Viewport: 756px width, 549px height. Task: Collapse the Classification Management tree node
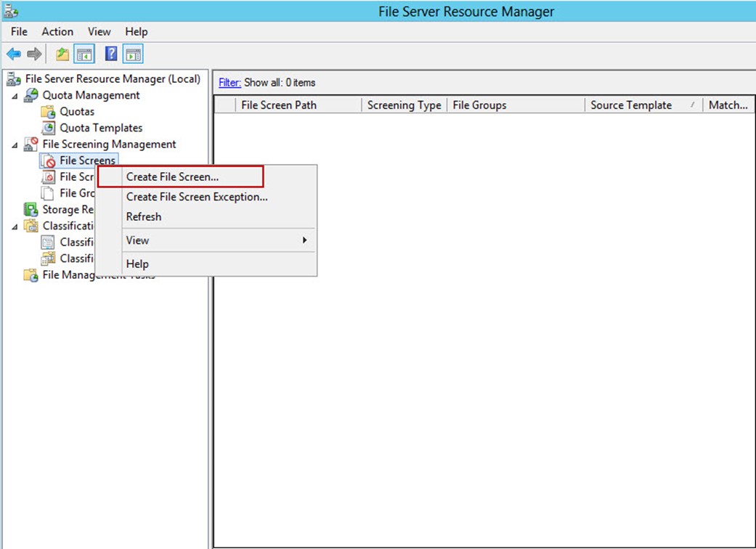click(x=15, y=227)
